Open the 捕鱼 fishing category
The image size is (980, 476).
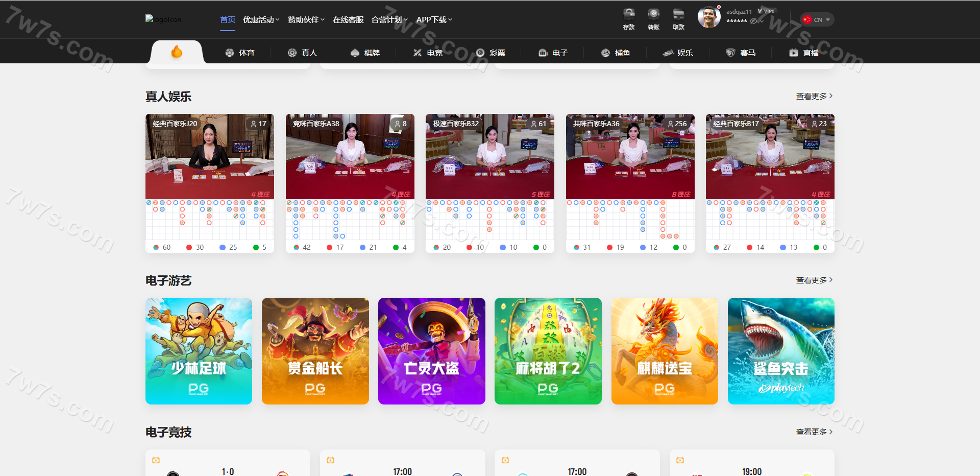click(616, 53)
